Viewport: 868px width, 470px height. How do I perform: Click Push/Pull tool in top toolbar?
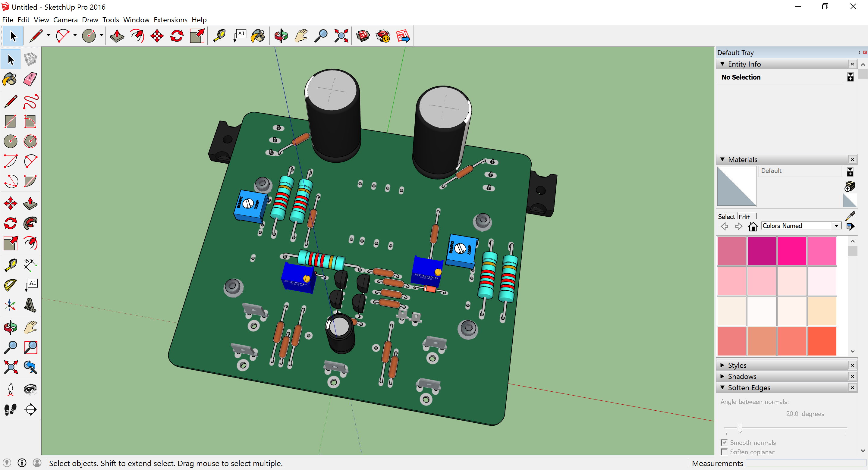117,36
